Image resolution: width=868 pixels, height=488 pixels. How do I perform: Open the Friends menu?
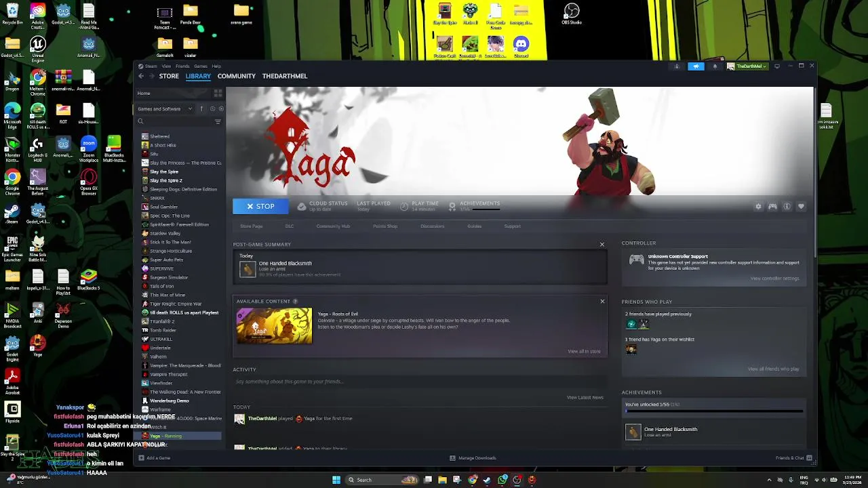182,66
